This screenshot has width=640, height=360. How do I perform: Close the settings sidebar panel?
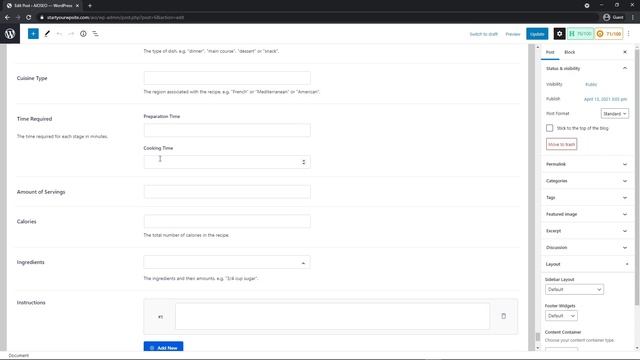(x=625, y=52)
